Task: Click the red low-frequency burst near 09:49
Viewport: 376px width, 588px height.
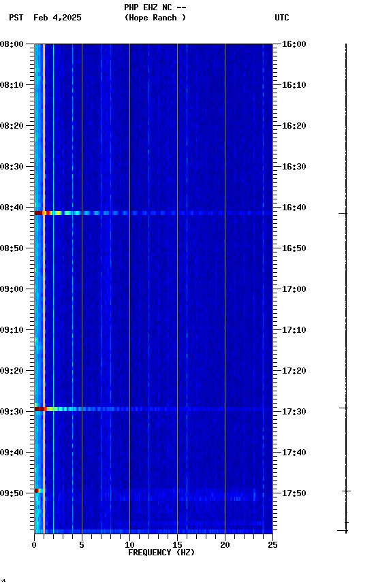Action: (x=37, y=491)
